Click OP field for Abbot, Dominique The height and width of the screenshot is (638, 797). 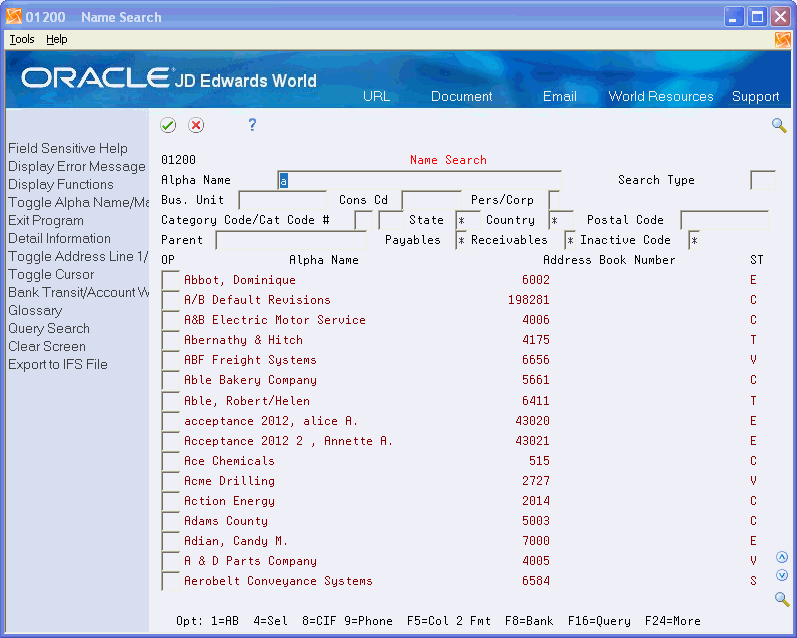point(170,280)
